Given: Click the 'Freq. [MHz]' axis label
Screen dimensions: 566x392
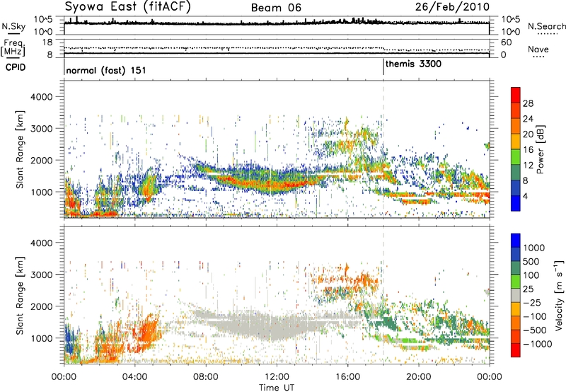Looking at the screenshot, I should (14, 48).
